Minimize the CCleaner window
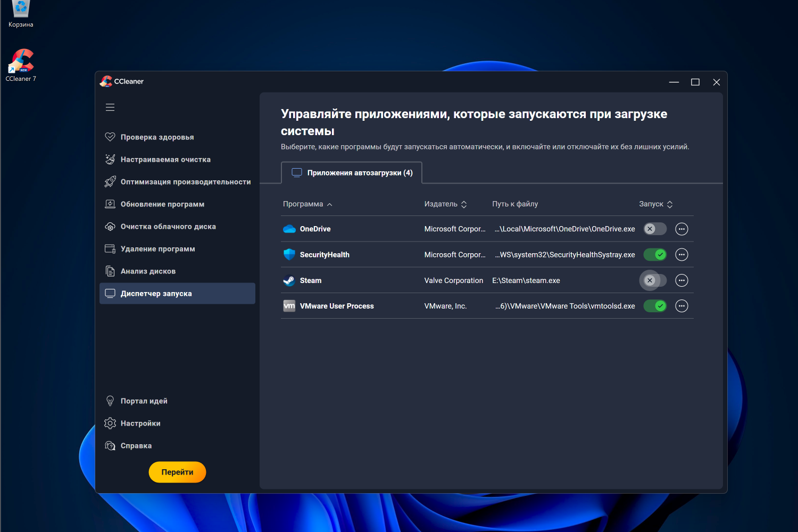The height and width of the screenshot is (532, 798). point(674,82)
